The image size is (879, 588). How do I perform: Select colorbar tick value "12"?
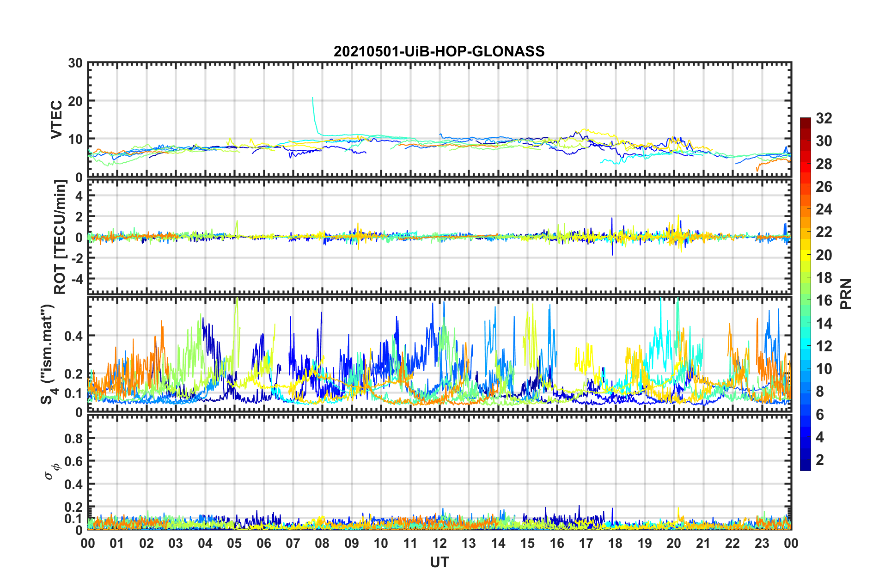824,346
